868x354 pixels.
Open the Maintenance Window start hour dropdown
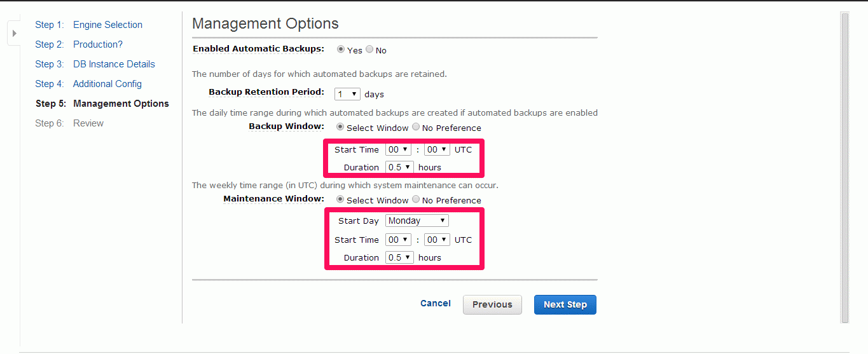pyautogui.click(x=398, y=240)
